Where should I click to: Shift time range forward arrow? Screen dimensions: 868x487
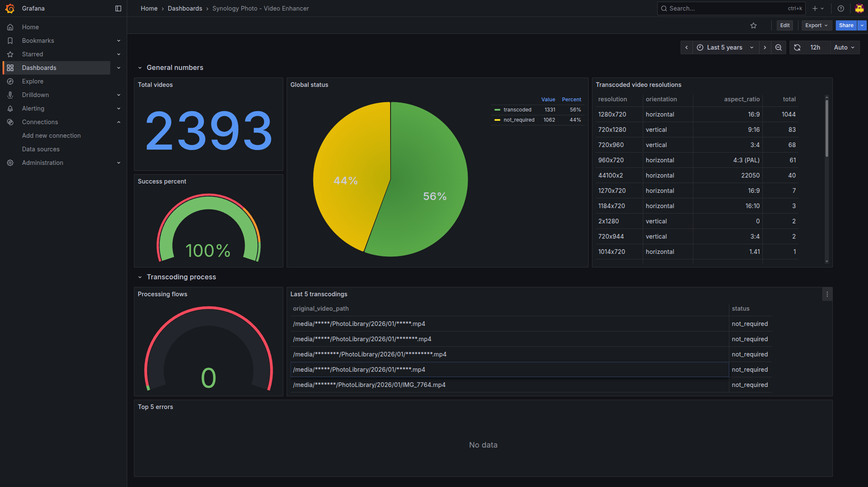765,47
